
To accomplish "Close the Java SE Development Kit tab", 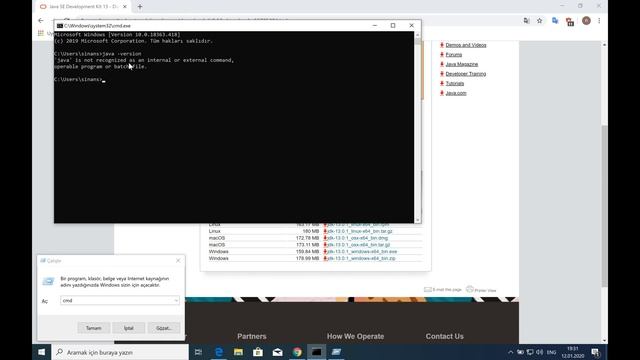I will [x=125, y=7].
